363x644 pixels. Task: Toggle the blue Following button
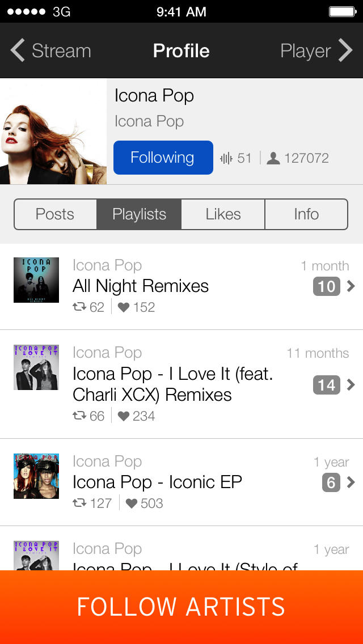click(x=163, y=158)
